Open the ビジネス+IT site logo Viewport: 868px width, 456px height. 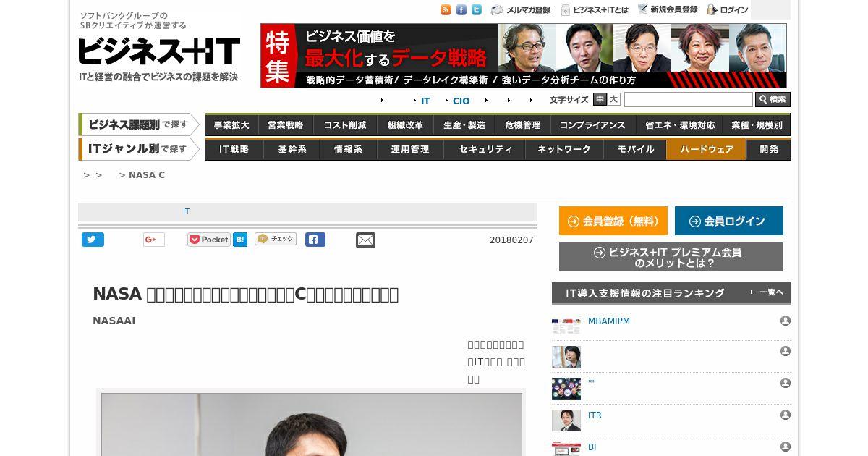[x=159, y=51]
